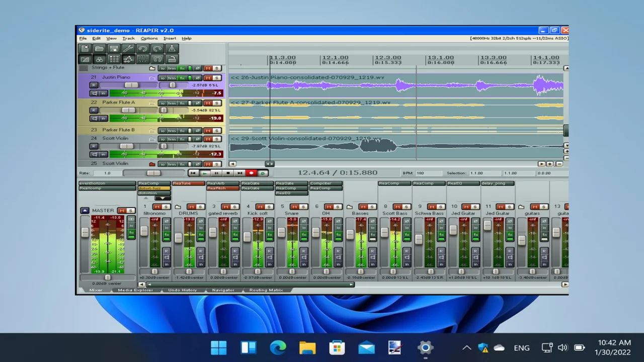The image size is (644, 362).
Task: Open project settings wrench icon
Action: click(128, 48)
